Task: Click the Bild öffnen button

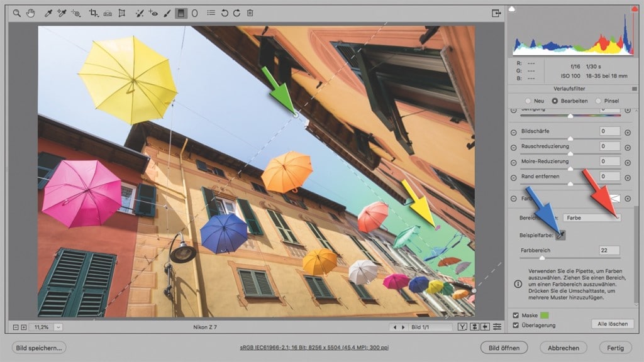Action: (504, 348)
